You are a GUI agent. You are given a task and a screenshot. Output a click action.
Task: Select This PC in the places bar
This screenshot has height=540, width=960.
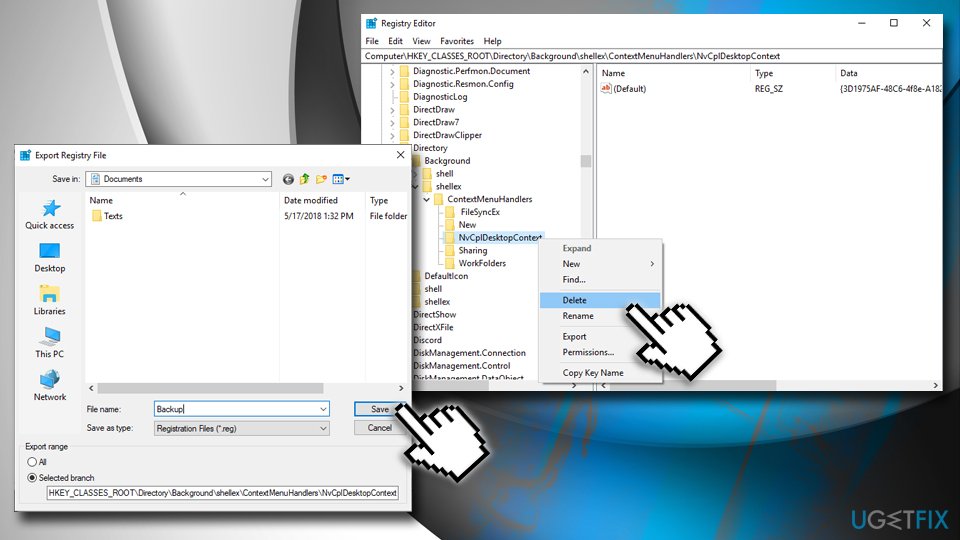[50, 343]
